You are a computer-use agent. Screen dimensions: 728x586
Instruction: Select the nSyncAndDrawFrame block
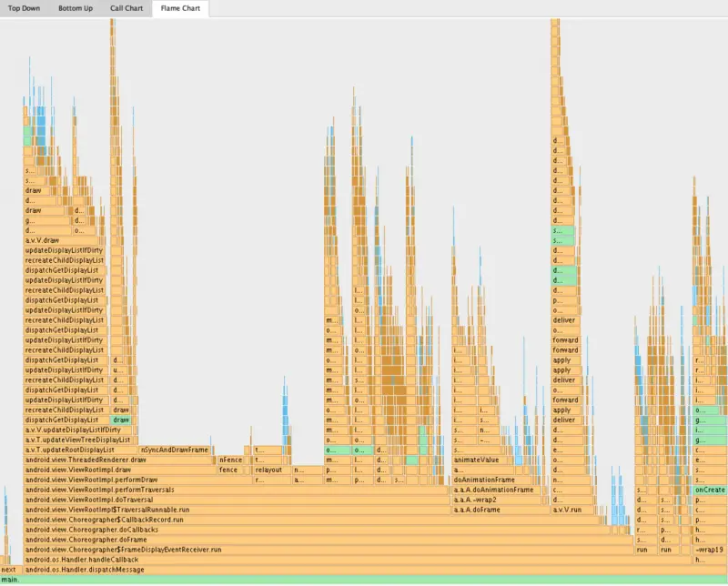coord(175,450)
